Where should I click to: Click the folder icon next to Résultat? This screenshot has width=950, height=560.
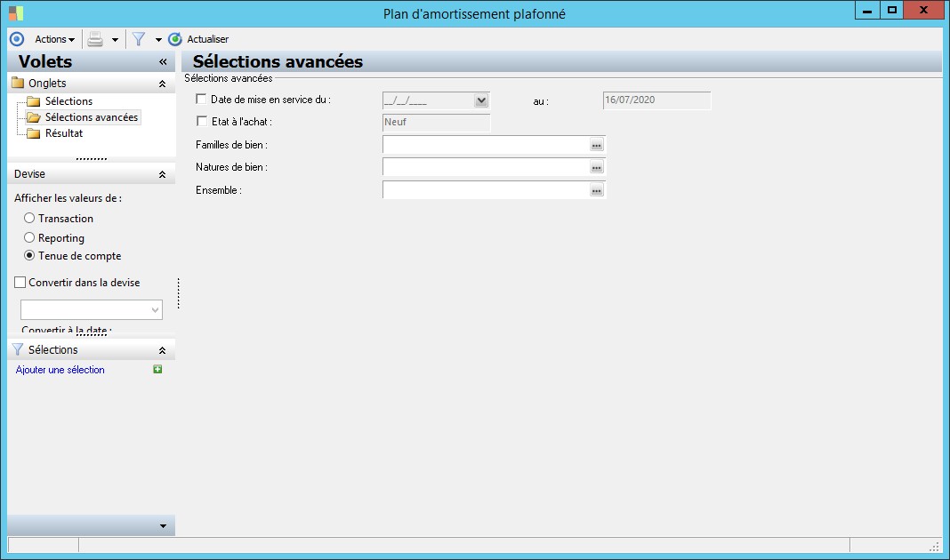pos(34,133)
